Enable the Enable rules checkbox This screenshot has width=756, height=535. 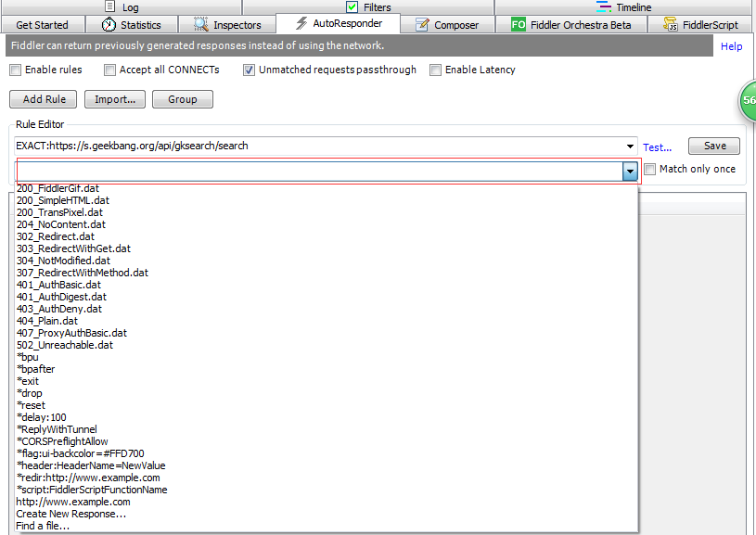[16, 70]
